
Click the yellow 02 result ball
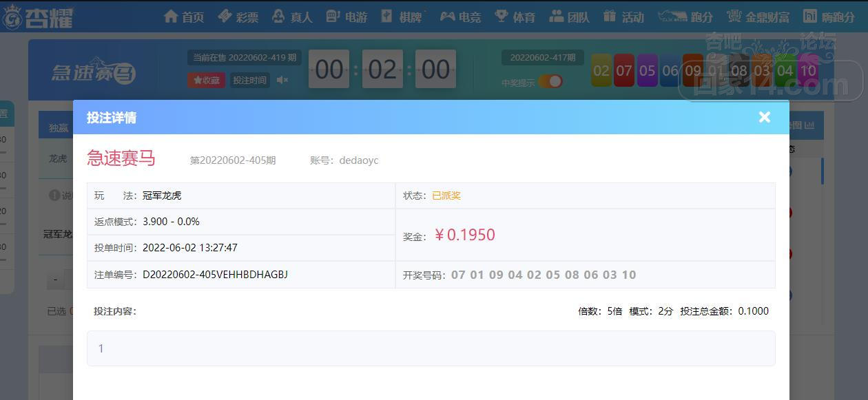coord(601,70)
